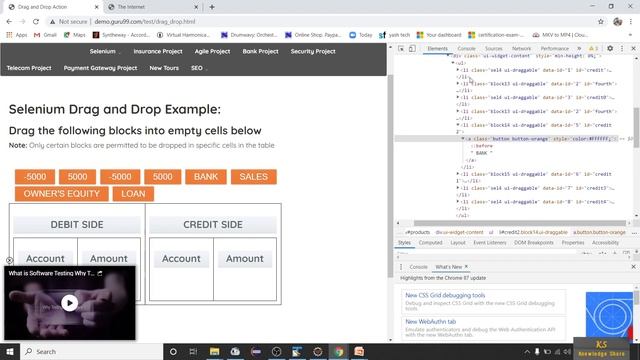
Task: Collapse the selected anchor button-orange node
Action: click(463, 139)
